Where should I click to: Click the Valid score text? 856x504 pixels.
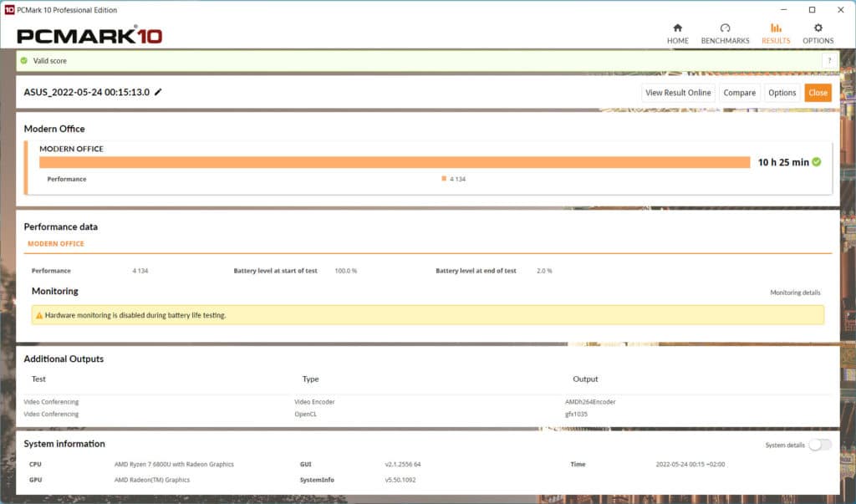point(49,61)
